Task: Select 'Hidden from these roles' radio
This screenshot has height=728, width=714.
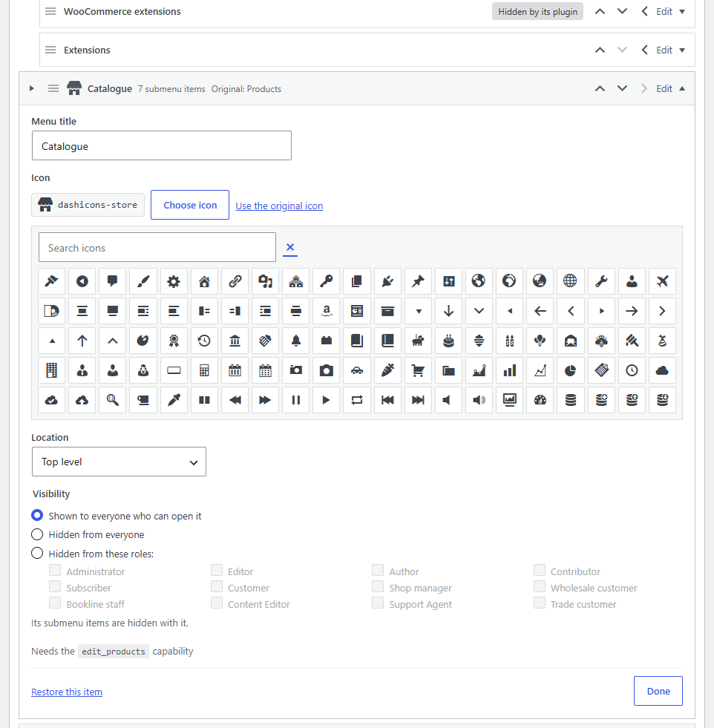Action: coord(37,553)
